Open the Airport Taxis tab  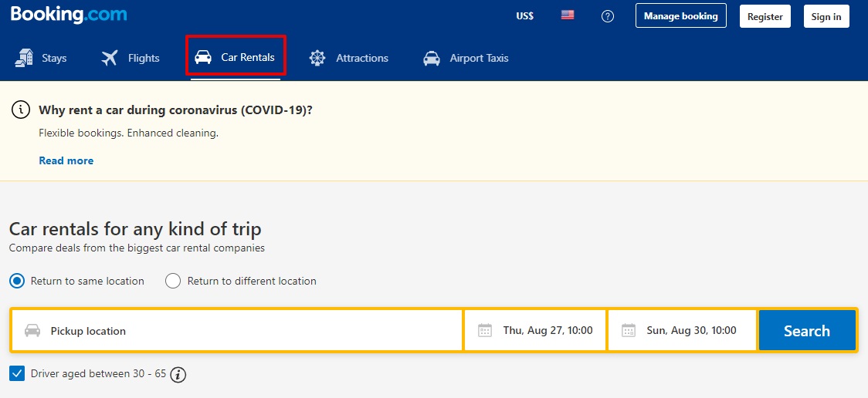[466, 58]
